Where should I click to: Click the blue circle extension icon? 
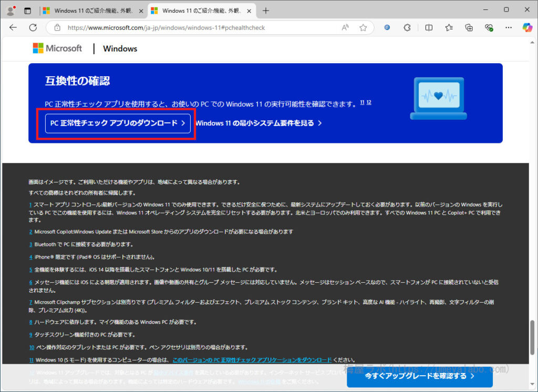[x=387, y=27]
